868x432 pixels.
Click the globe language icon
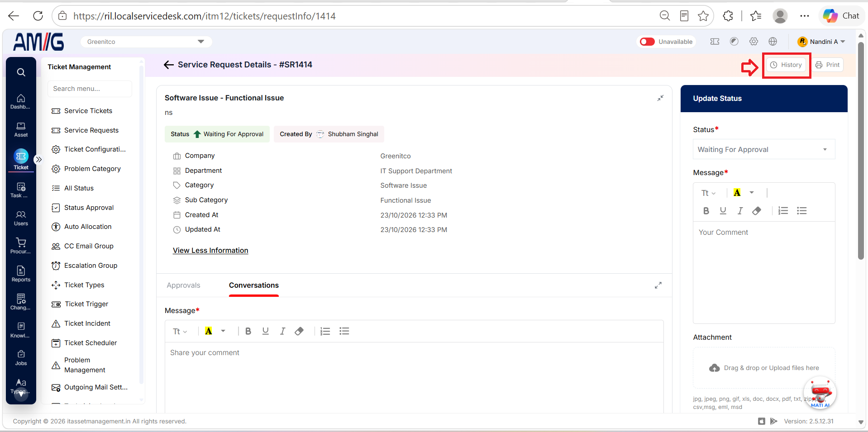[x=773, y=42]
